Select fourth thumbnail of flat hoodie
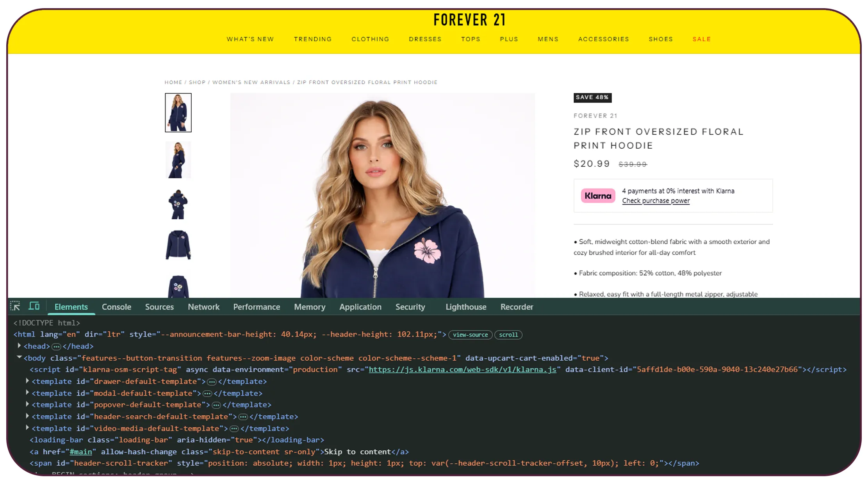 click(178, 245)
